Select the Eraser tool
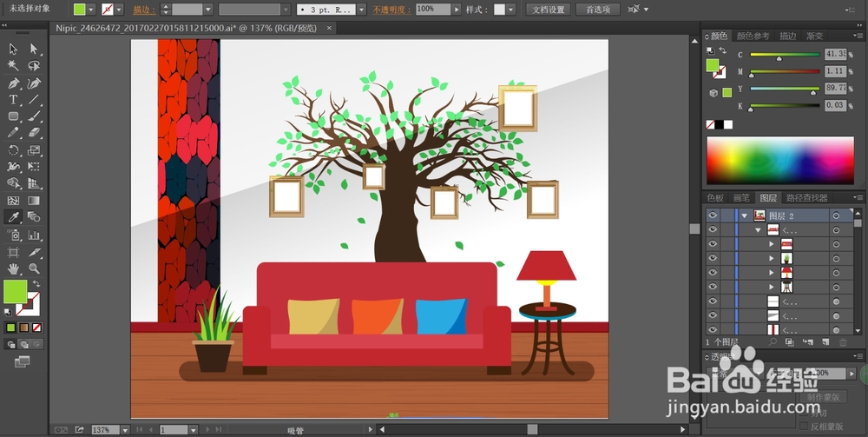Image resolution: width=868 pixels, height=437 pixels. pos(34,133)
